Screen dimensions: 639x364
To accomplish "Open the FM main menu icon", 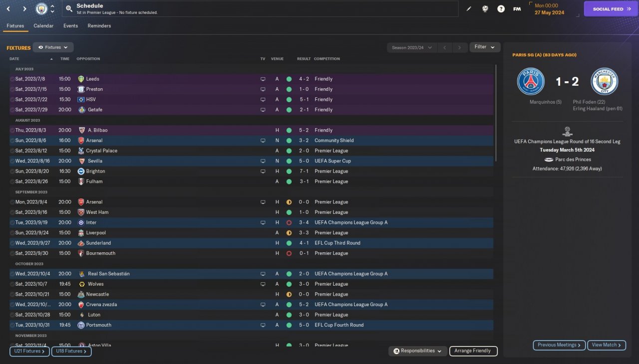I will [517, 9].
